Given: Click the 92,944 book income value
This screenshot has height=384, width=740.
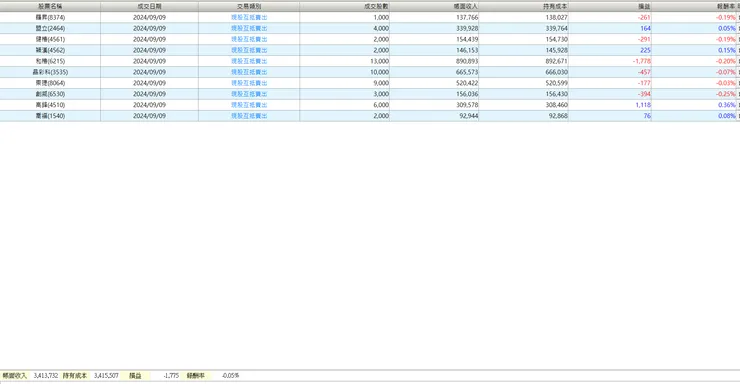Looking at the screenshot, I should [469, 116].
